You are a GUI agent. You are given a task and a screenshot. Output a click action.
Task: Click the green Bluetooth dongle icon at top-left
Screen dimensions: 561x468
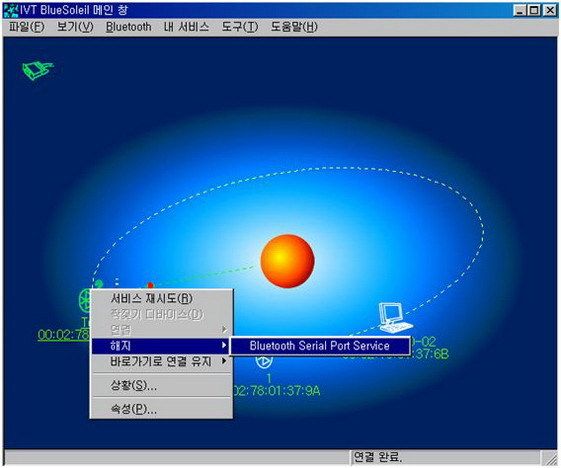tap(37, 70)
